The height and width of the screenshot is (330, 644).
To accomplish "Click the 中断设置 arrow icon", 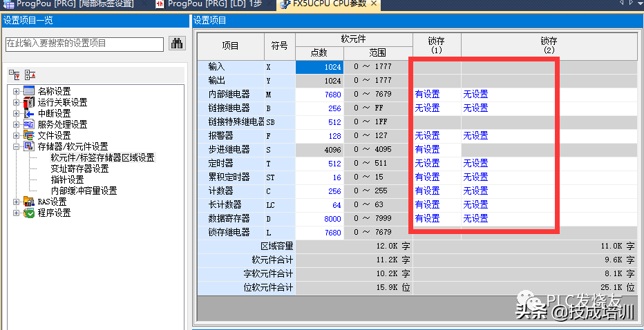I will [29, 113].
